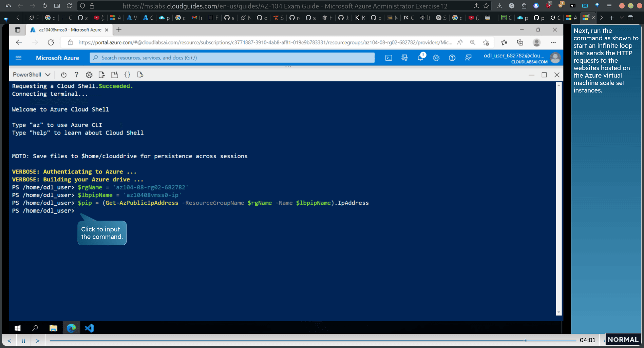Open Windows taskbar search
This screenshot has height=348, width=644.
point(35,328)
